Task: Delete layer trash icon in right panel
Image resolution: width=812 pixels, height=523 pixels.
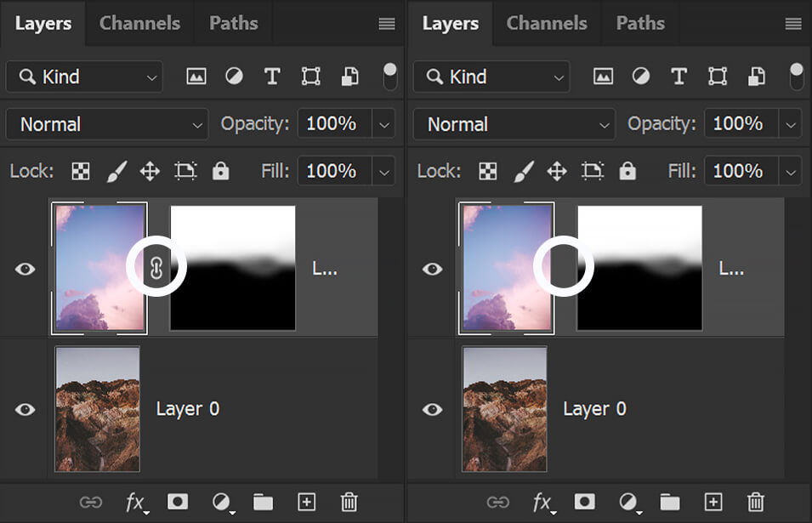Action: 756,502
